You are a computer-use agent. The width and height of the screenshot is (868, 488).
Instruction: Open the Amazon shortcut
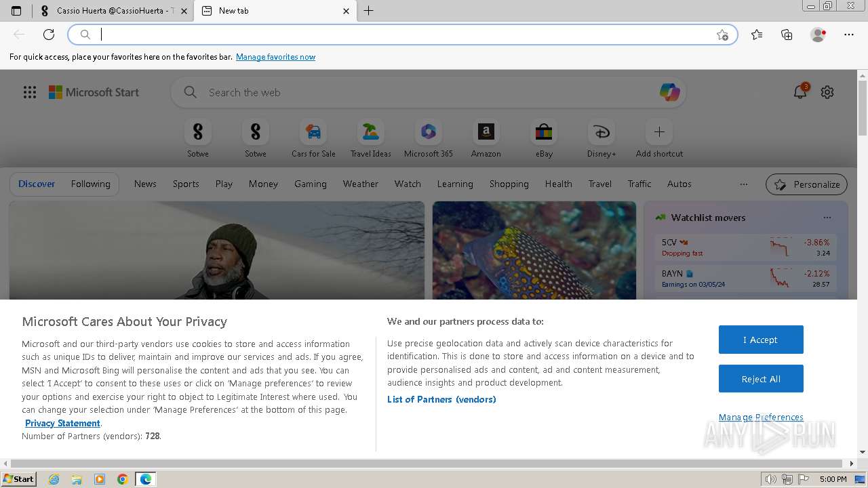point(486,138)
